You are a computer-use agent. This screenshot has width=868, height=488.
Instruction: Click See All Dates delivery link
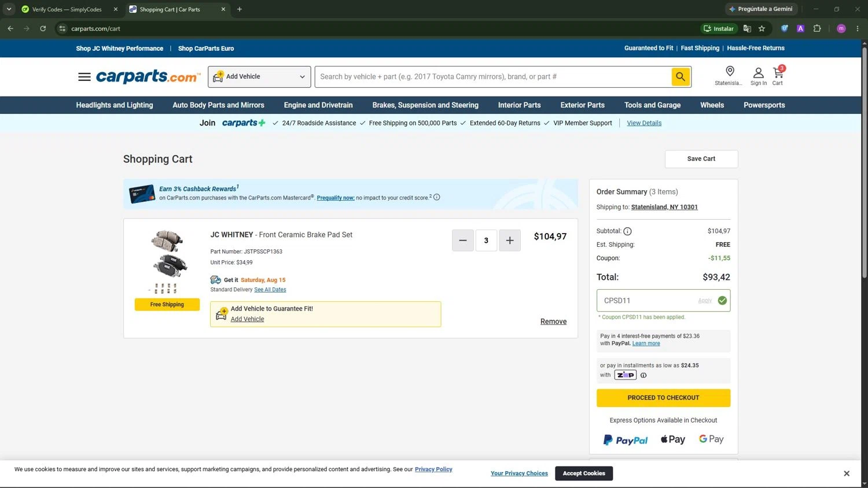tap(270, 290)
